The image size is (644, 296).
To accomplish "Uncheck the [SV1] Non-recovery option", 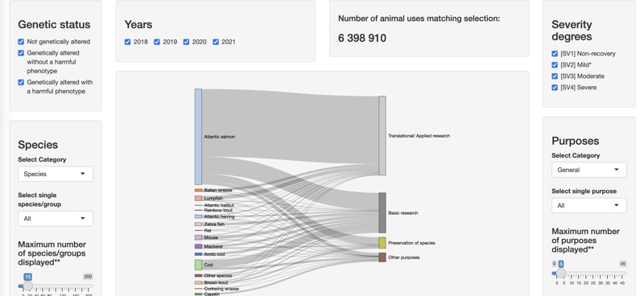I will (x=555, y=53).
